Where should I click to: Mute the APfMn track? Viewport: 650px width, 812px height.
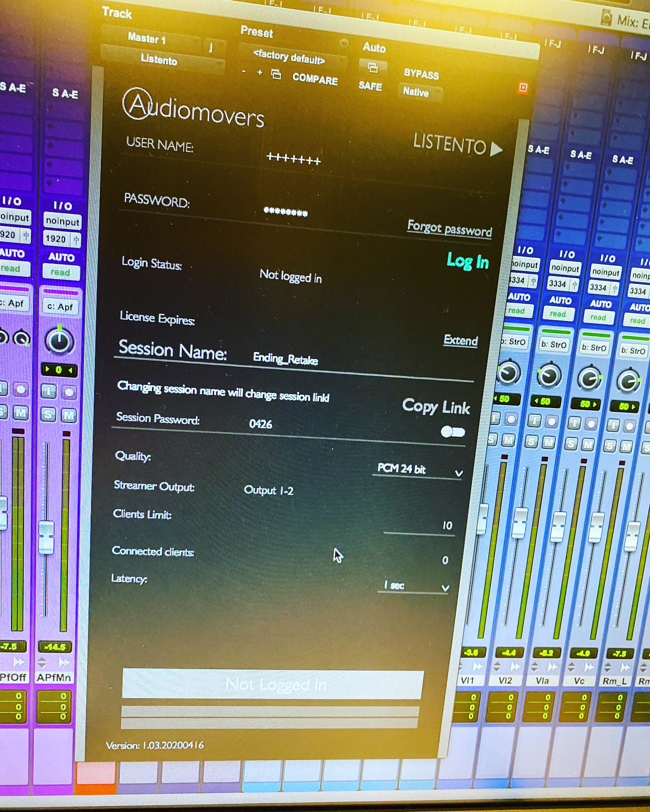point(69,415)
